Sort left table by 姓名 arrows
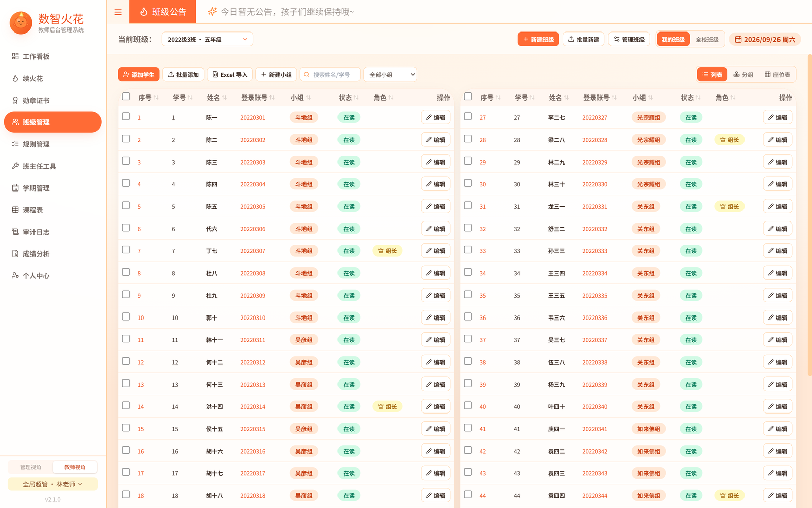The image size is (812, 508). point(224,98)
